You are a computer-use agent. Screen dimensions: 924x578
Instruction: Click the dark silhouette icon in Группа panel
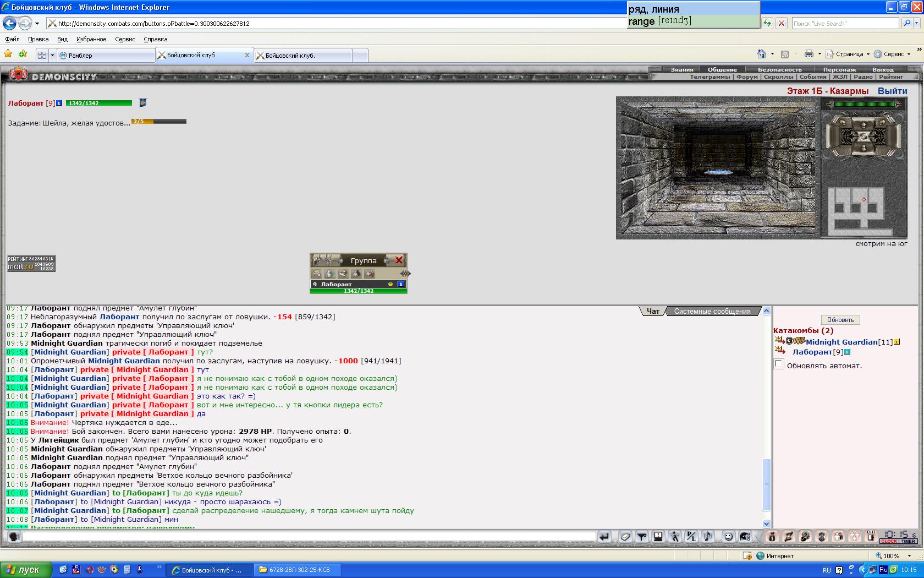pos(356,274)
